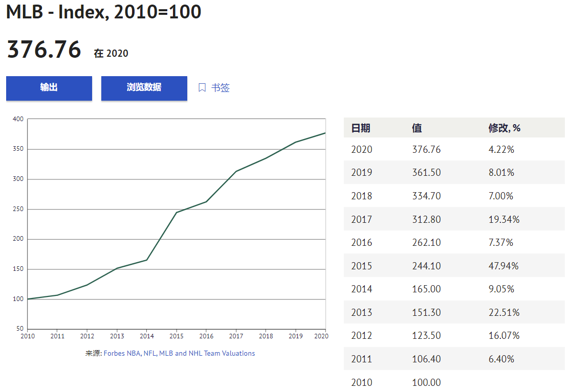The image size is (571, 392).
Task: Click the bookmark icon next to 书签
Action: 202,88
